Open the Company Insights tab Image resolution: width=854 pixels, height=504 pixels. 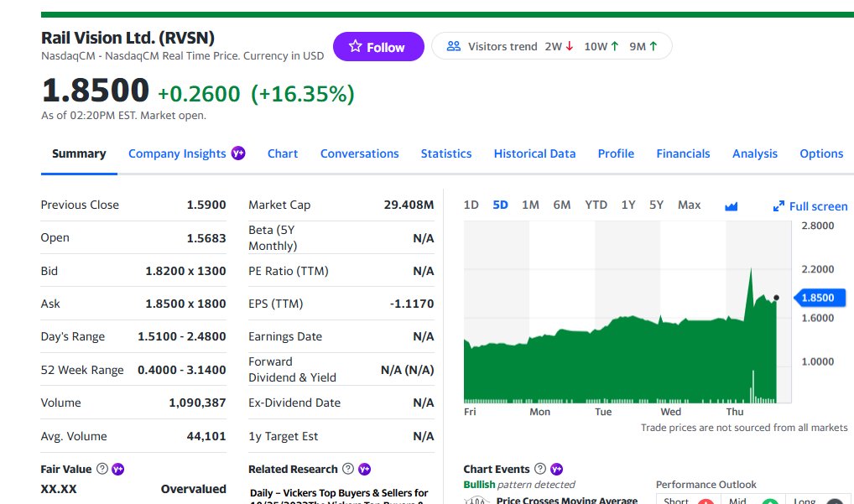pyautogui.click(x=177, y=153)
